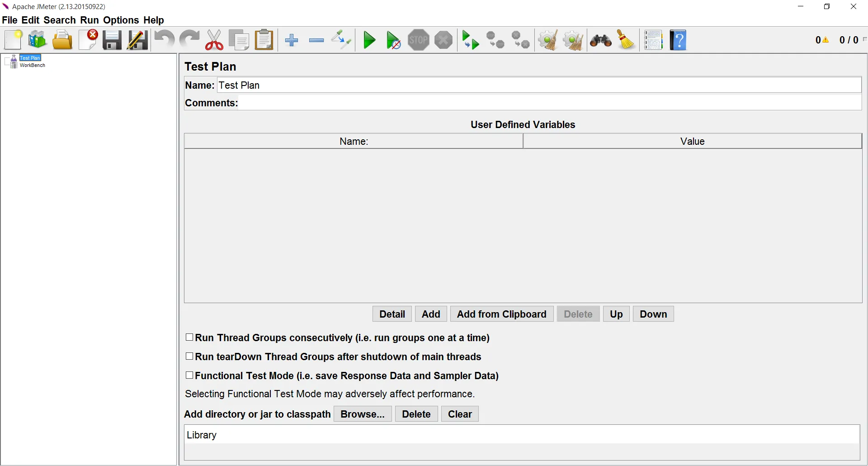Start the test with no pauses
This screenshot has height=466, width=868.
tap(393, 40)
